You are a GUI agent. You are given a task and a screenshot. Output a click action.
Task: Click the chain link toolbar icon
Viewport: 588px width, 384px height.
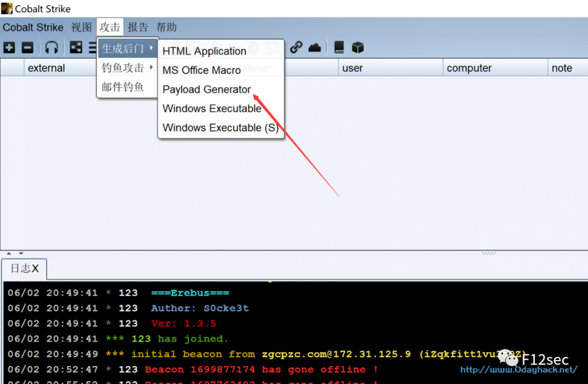[x=296, y=47]
